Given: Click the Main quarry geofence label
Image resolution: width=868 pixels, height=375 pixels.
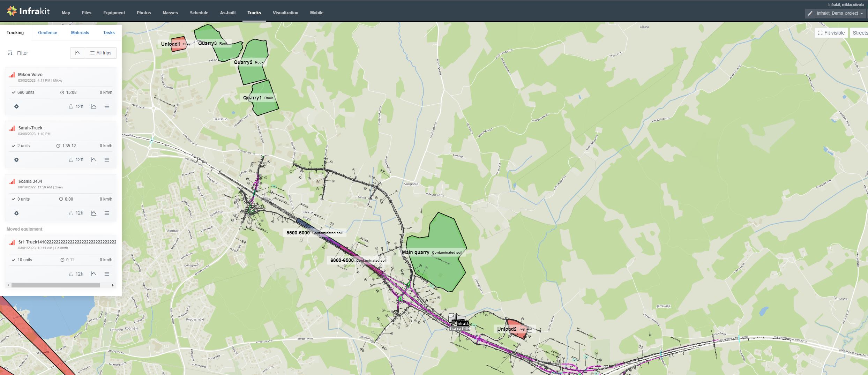Looking at the screenshot, I should pos(432,252).
